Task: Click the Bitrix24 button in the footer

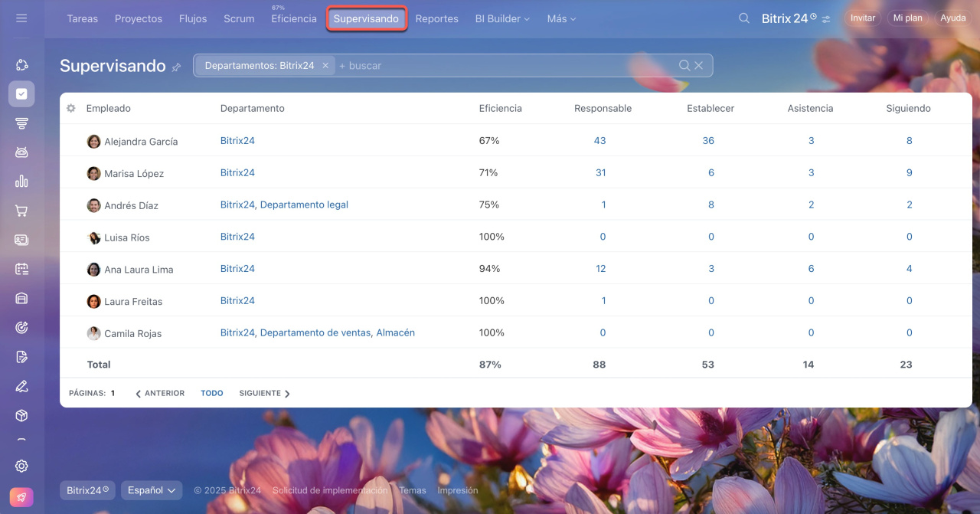Action: (x=87, y=490)
